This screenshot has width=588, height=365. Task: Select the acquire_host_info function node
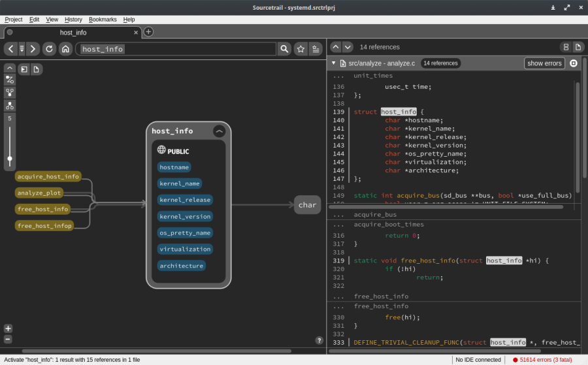(48, 176)
